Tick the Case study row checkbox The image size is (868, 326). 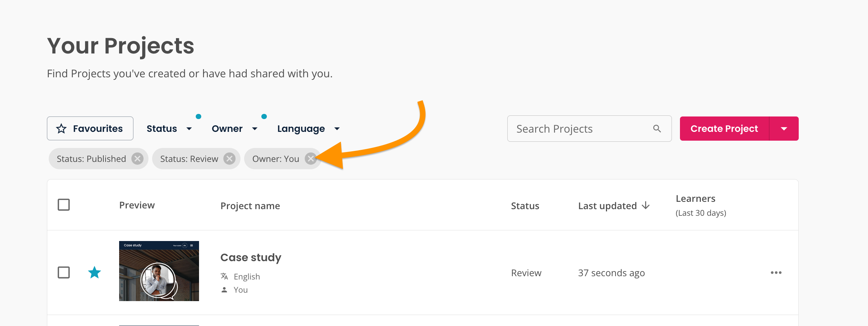coord(64,273)
